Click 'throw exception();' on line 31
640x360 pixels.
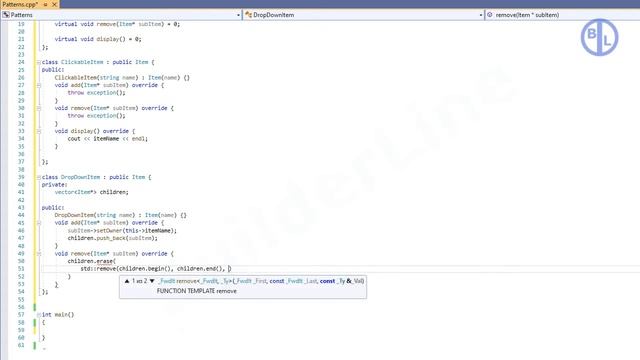[x=96, y=116]
